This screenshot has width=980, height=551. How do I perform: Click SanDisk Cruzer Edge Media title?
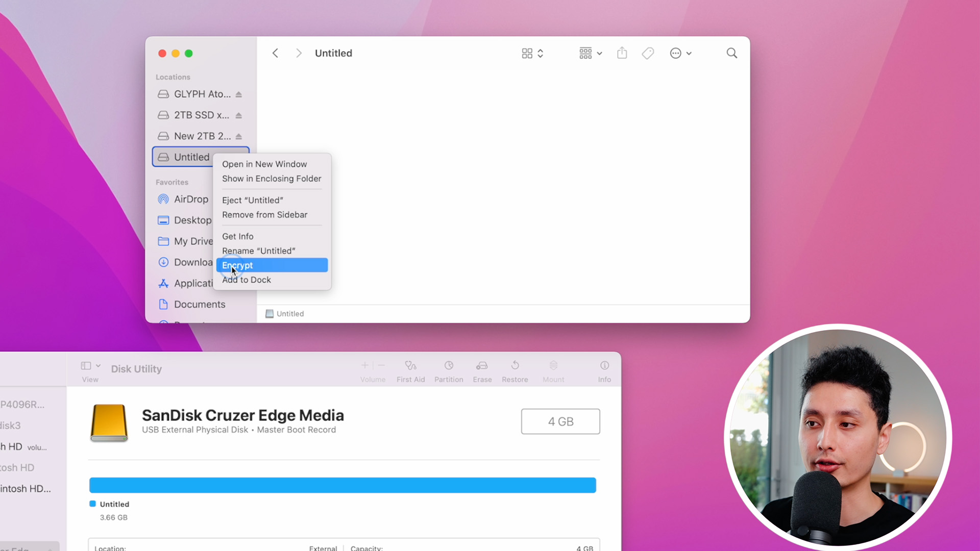242,415
